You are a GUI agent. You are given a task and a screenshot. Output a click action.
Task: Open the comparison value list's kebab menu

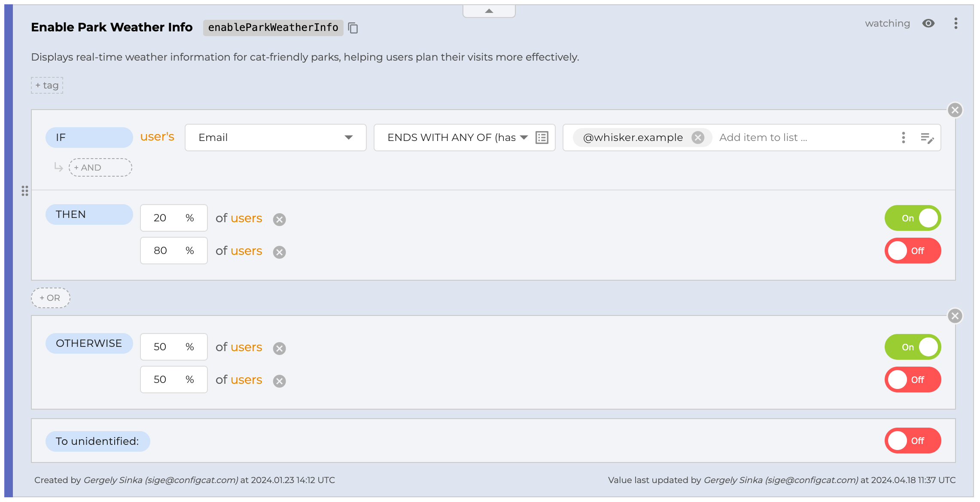click(904, 138)
